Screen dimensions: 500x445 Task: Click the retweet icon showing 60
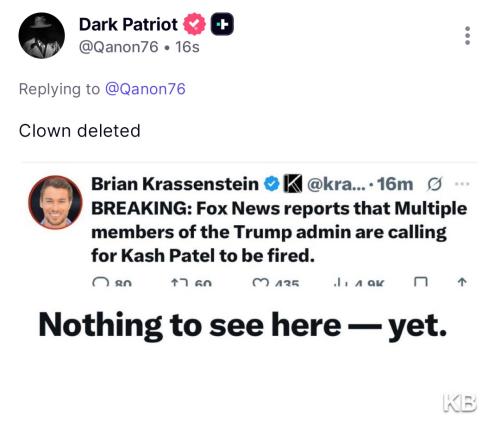(x=180, y=283)
